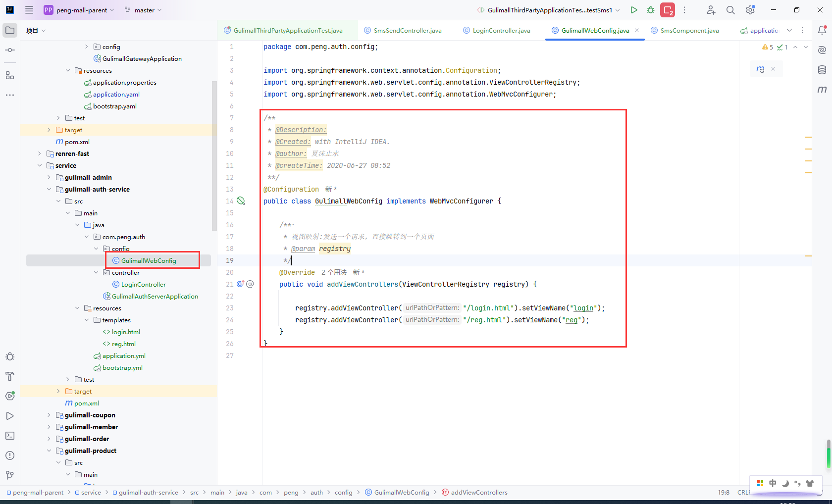Viewport: 832px width, 504px height.
Task: Go to previous highlighted error arrow
Action: tap(795, 47)
